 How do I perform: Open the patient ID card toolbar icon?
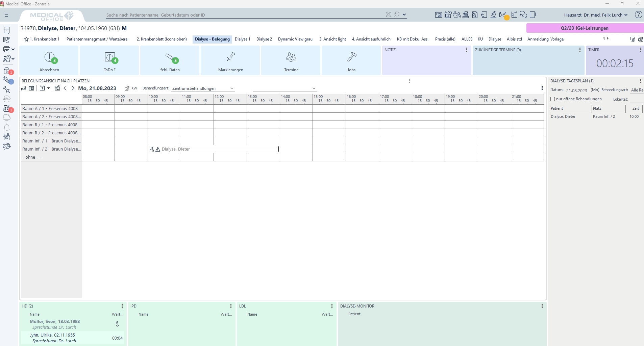coord(438,15)
